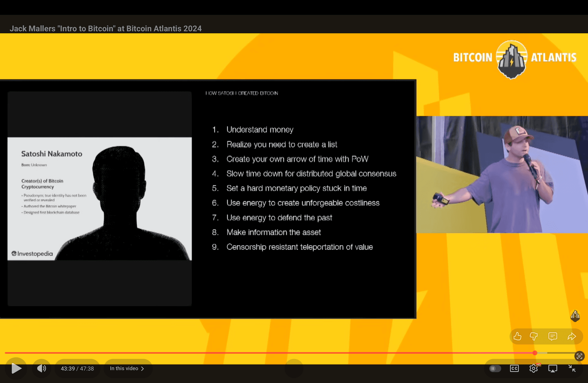Open the comments panel icon
Viewport: 588px width, 383px height.
tap(552, 336)
